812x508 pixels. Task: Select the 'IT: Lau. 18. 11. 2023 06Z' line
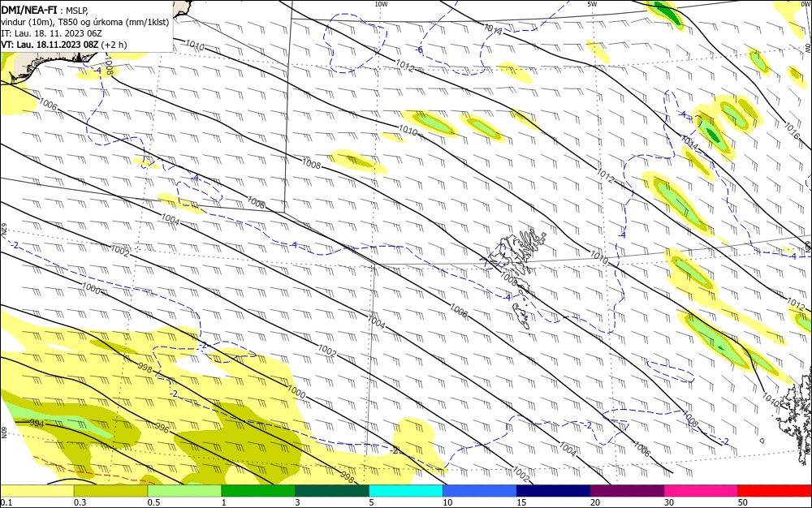click(x=51, y=33)
